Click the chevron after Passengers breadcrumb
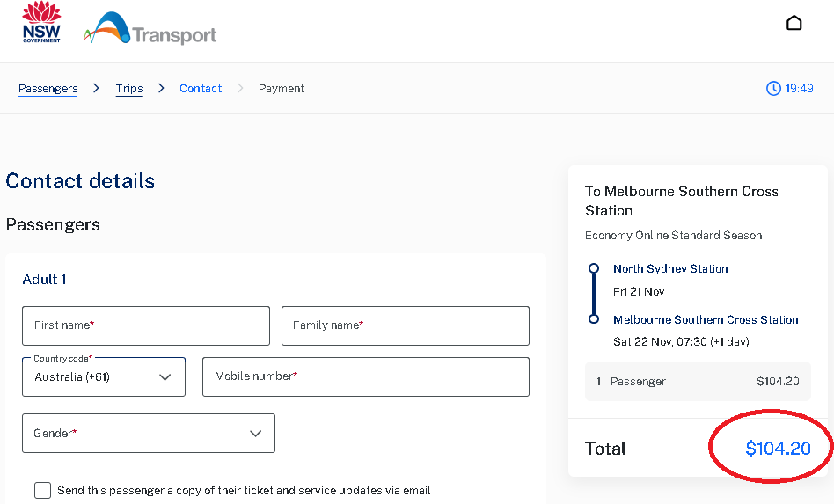The height and width of the screenshot is (504, 834). coord(97,88)
